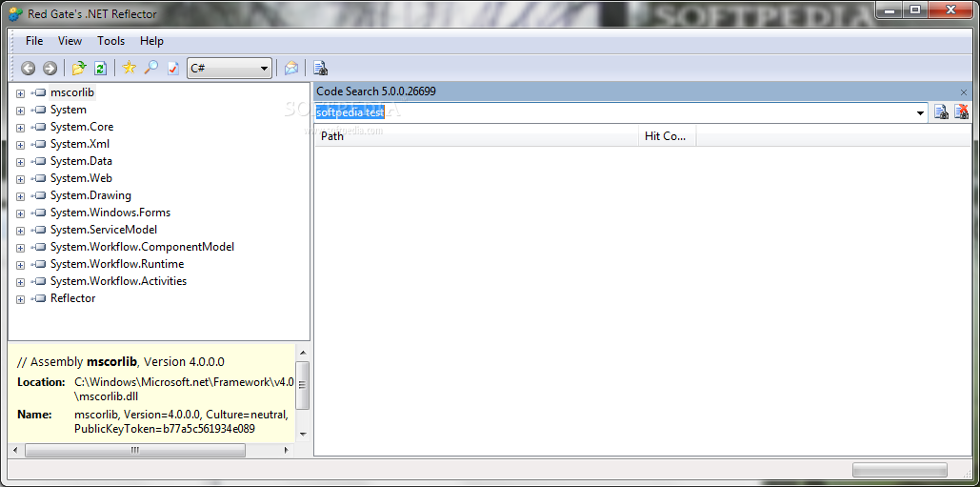The width and height of the screenshot is (980, 487).
Task: Expand the System.Drawing node
Action: point(20,196)
